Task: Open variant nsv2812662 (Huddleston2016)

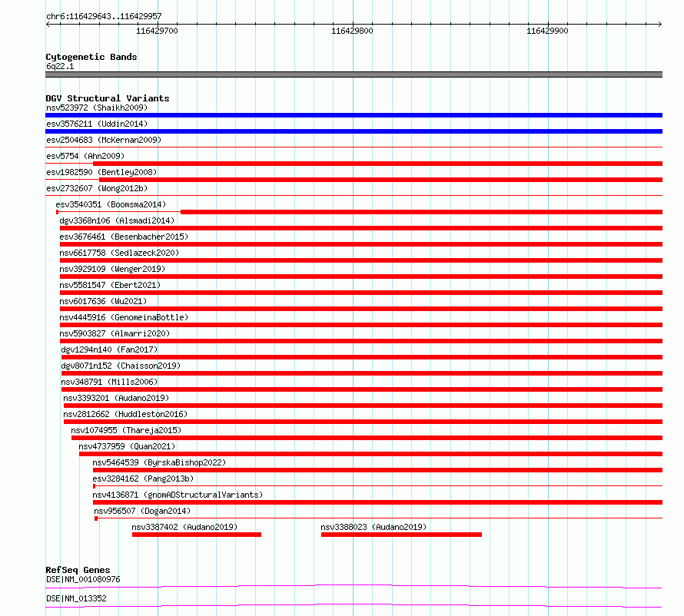Action: tap(125, 414)
